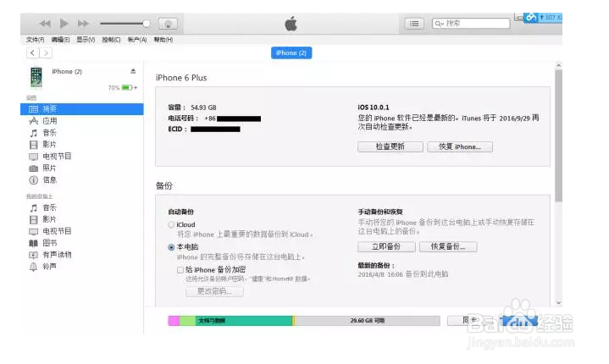Open the 编辑(E) menu

(61, 40)
